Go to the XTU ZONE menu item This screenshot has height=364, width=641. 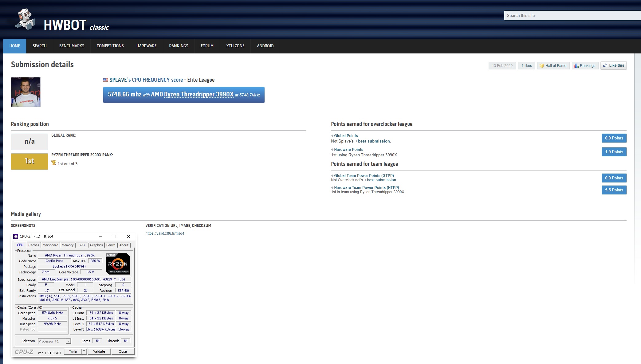click(x=235, y=46)
